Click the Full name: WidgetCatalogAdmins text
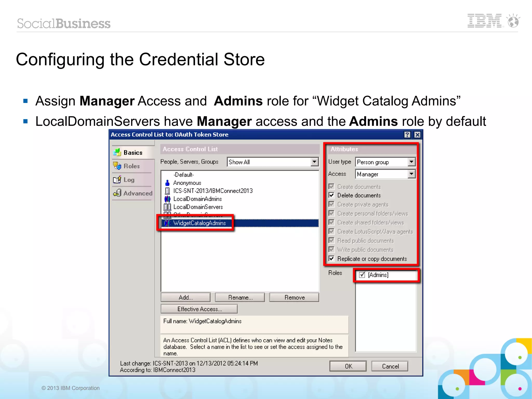This screenshot has width=532, height=399. (202, 321)
